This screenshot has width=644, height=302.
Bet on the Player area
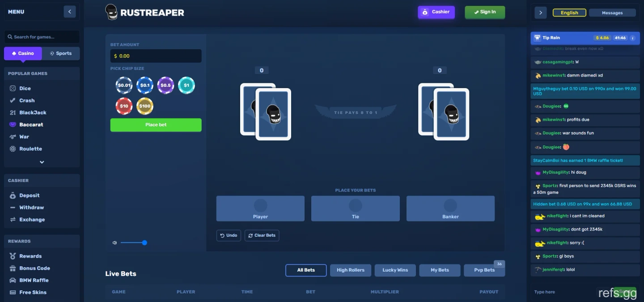260,208
